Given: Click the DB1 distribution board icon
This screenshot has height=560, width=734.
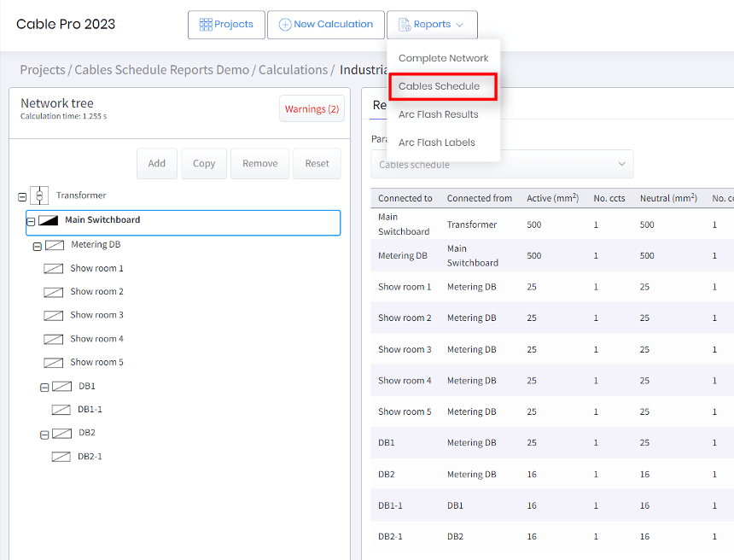Looking at the screenshot, I should [x=61, y=386].
